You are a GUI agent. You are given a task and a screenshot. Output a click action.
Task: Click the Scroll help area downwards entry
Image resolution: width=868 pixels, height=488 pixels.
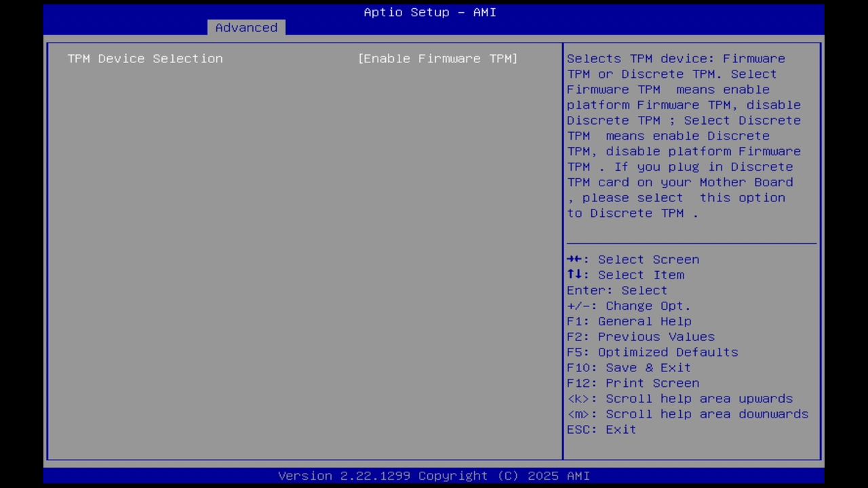point(688,413)
